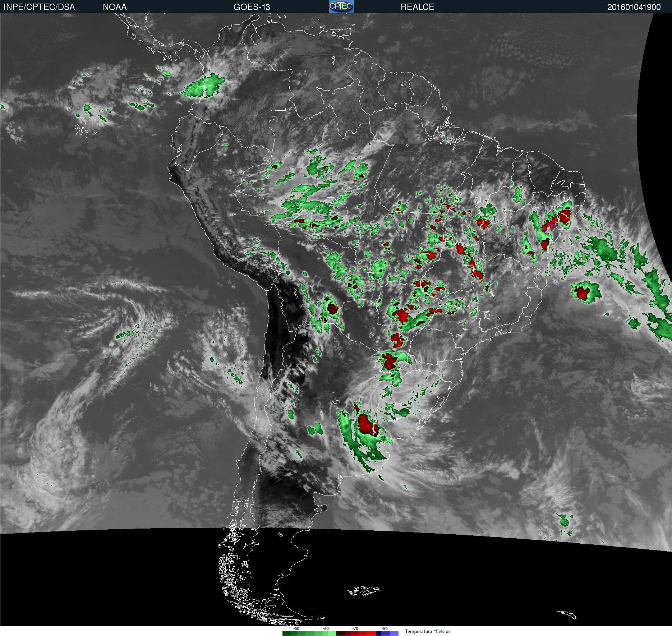Image resolution: width=672 pixels, height=636 pixels.
Task: Click the INPE/CPTEC/DSA header text
Action: 39,7
